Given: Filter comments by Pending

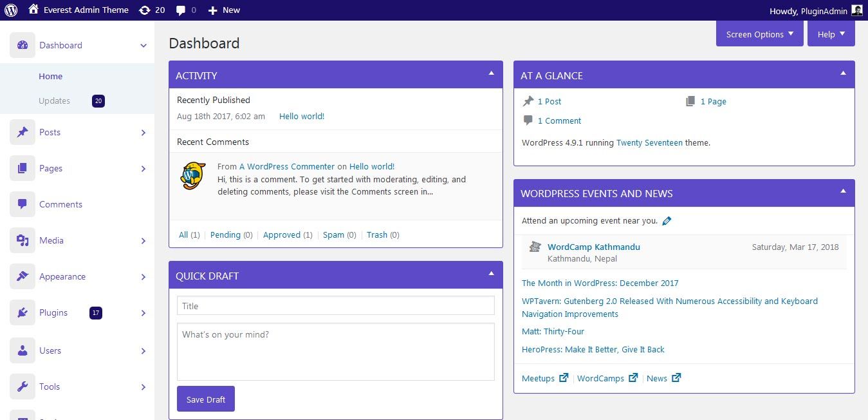Looking at the screenshot, I should coord(225,235).
